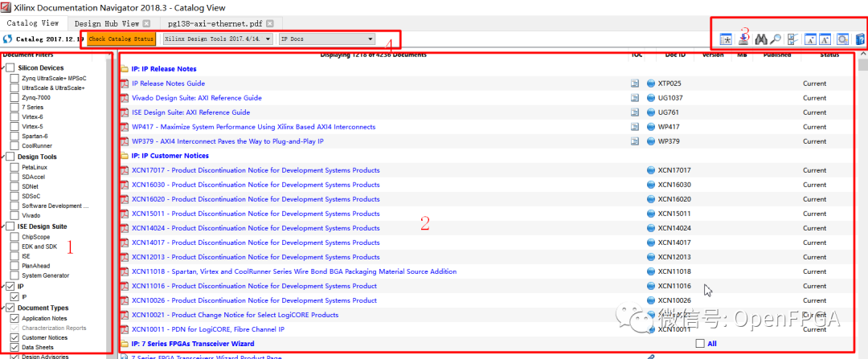Tick the PetaLinux filter checkbox
The image size is (868, 359).
(15, 166)
